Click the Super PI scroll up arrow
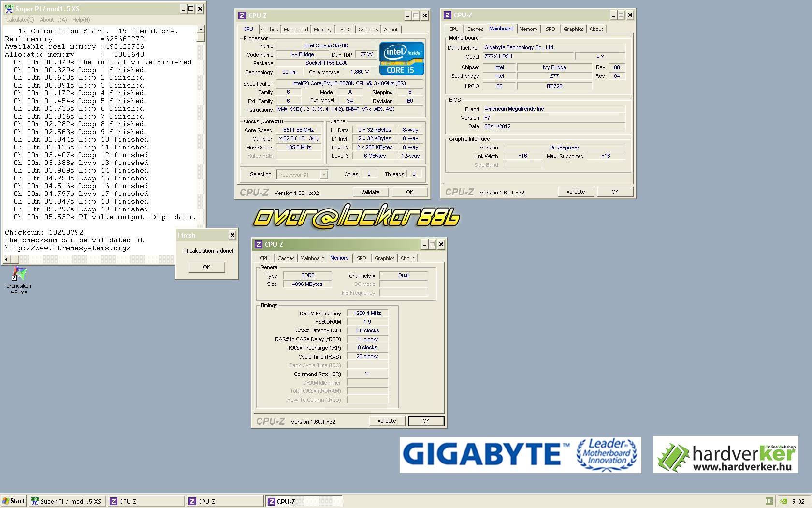812x508 pixels. tap(201, 30)
